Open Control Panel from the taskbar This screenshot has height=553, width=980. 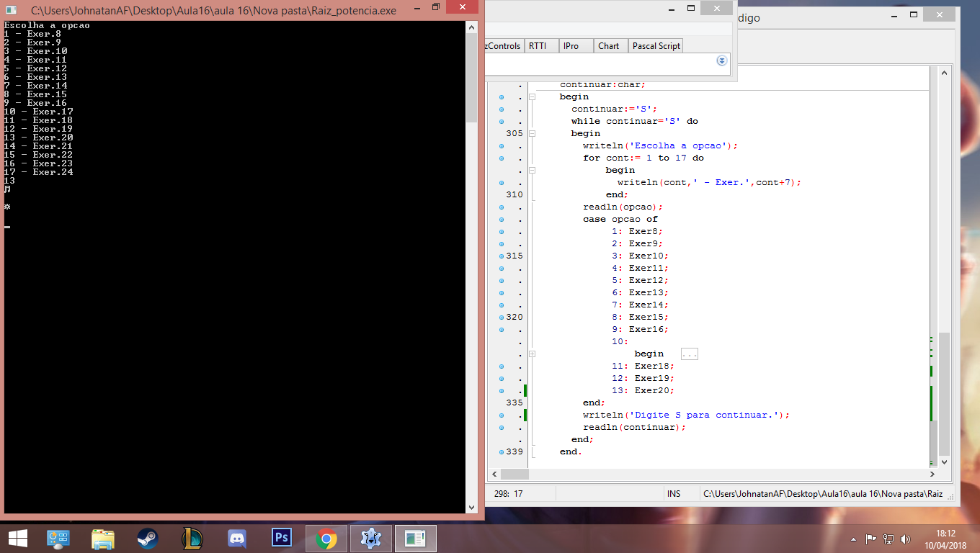click(58, 538)
